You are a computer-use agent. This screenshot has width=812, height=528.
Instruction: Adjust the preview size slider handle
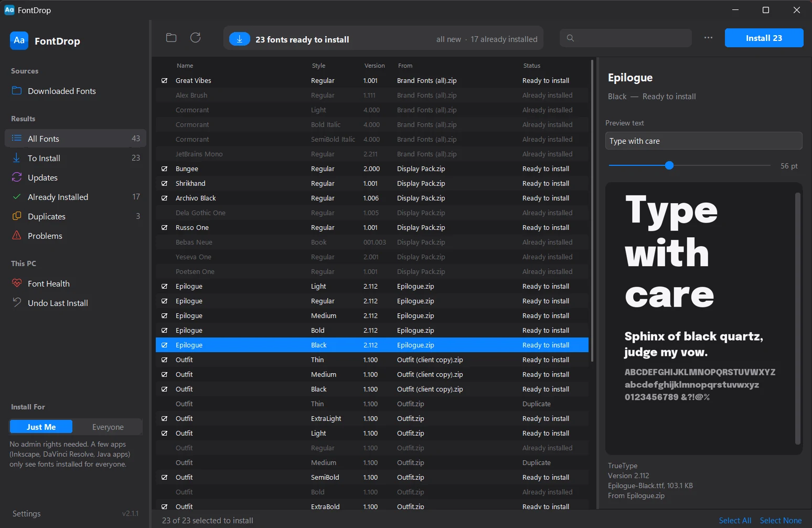point(669,165)
